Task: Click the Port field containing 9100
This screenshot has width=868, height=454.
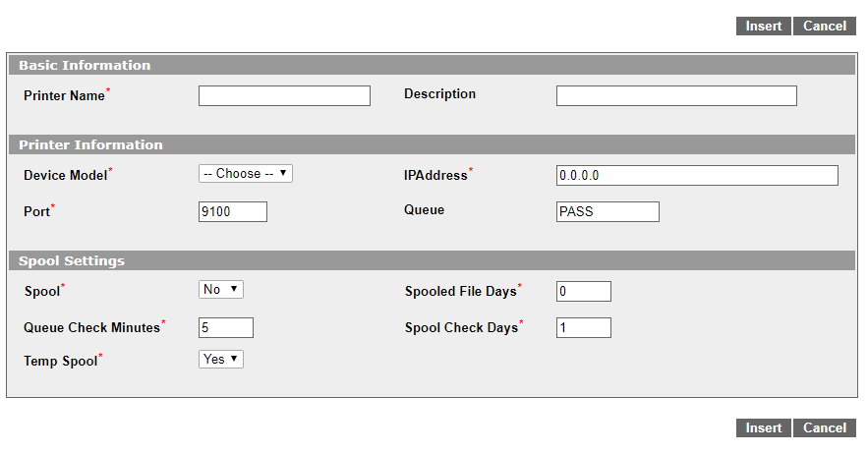Action: [x=233, y=211]
